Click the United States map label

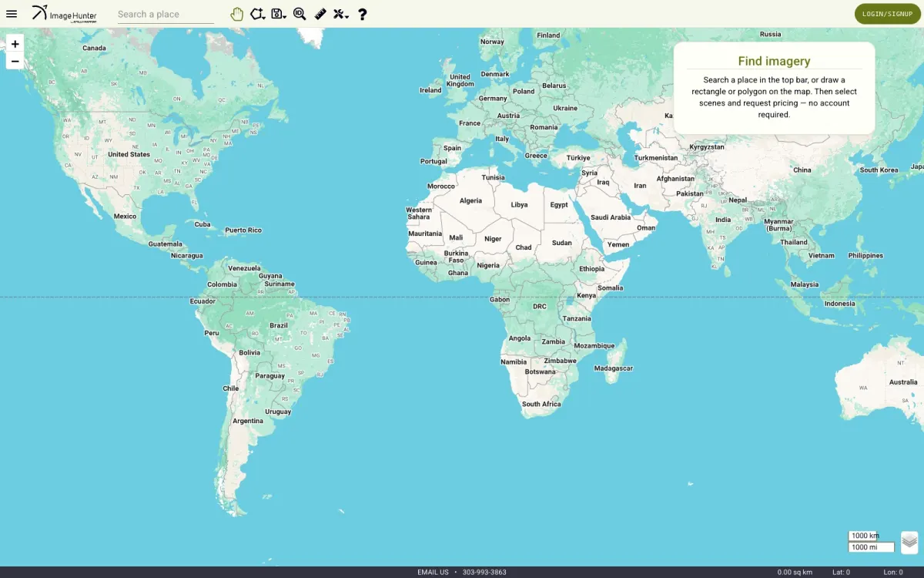point(129,154)
